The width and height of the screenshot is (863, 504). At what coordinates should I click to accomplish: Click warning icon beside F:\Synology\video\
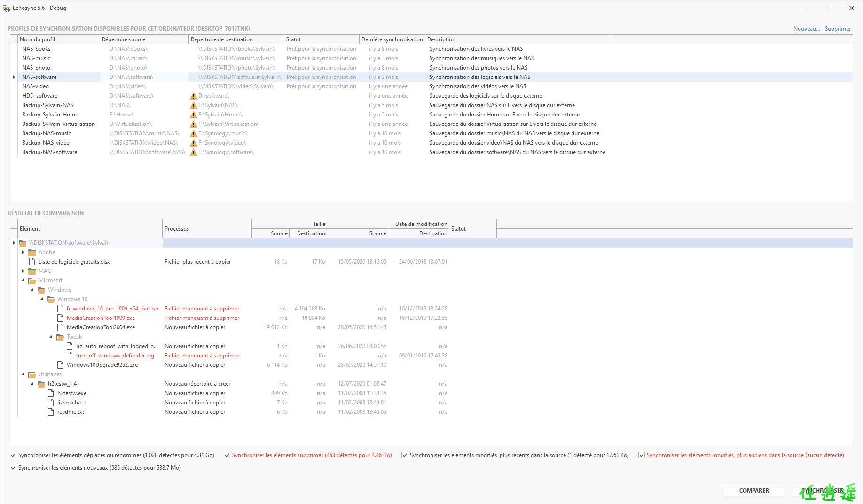193,143
